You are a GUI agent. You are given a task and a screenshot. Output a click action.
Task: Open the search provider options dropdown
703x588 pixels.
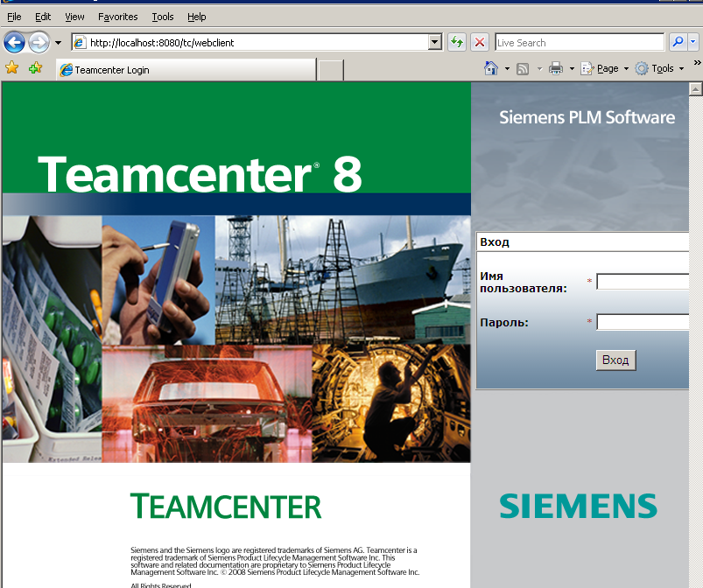[x=693, y=43]
